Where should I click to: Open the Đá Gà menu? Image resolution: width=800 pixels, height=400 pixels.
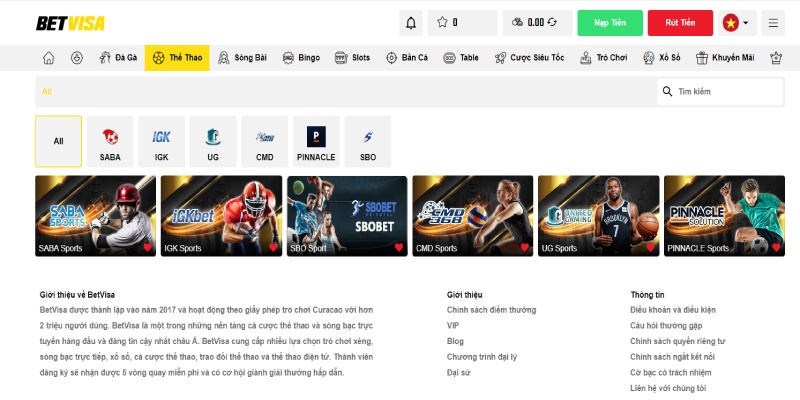[118, 58]
